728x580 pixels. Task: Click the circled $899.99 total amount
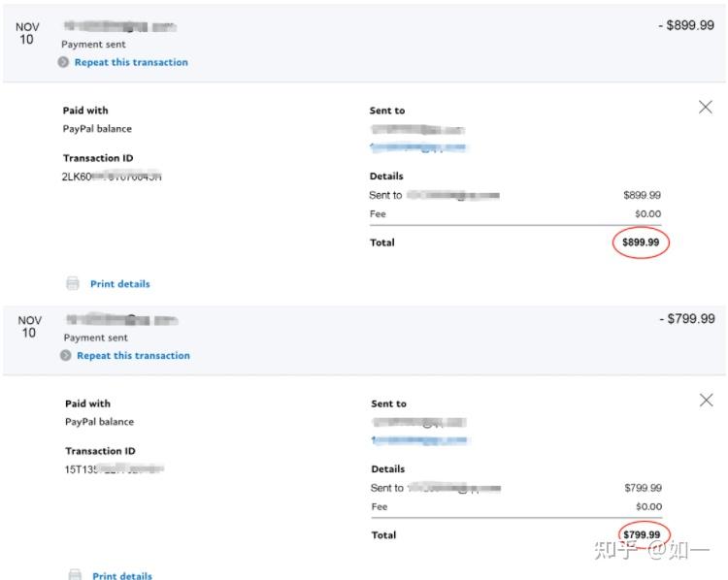(641, 242)
